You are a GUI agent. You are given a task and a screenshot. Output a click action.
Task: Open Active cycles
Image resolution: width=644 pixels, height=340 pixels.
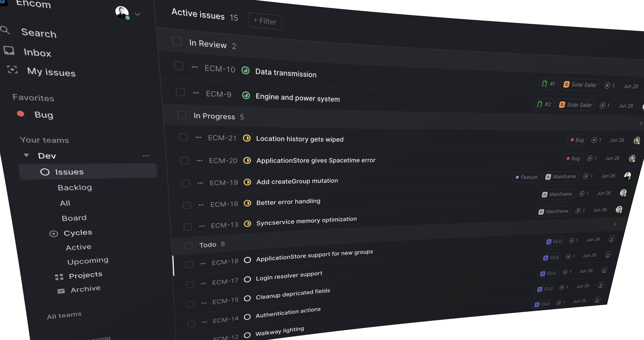coord(79,247)
